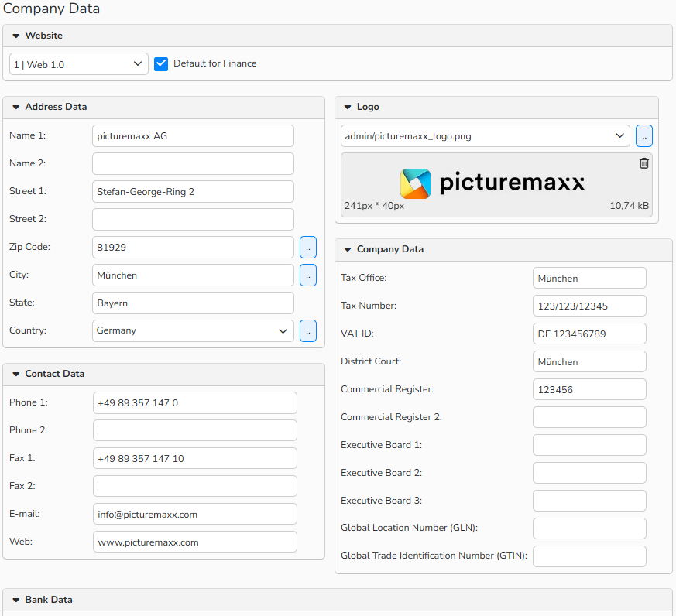Open the Website selector '1 | Web 1.0'

click(x=79, y=64)
